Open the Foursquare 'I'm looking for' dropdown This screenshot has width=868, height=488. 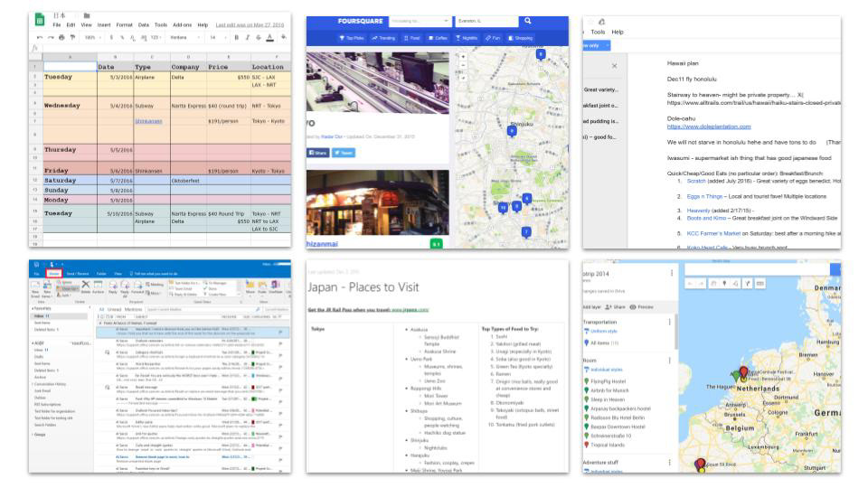420,21
